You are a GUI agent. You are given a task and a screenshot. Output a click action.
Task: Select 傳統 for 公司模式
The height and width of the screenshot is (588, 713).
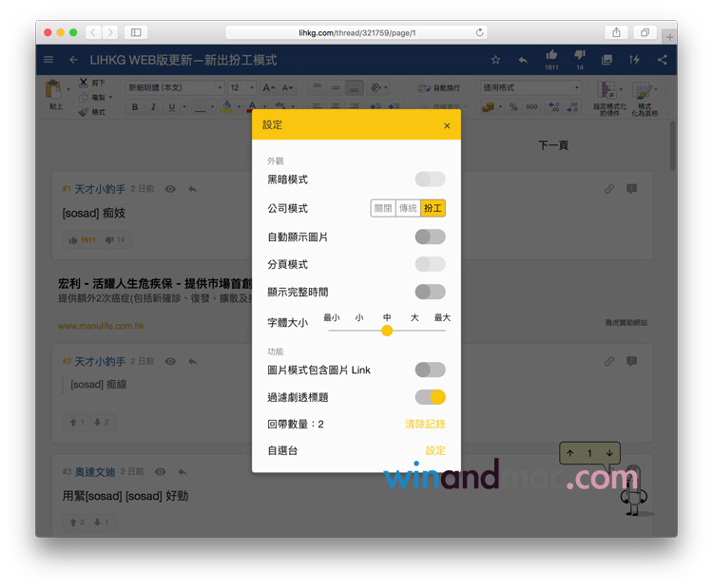coord(408,208)
